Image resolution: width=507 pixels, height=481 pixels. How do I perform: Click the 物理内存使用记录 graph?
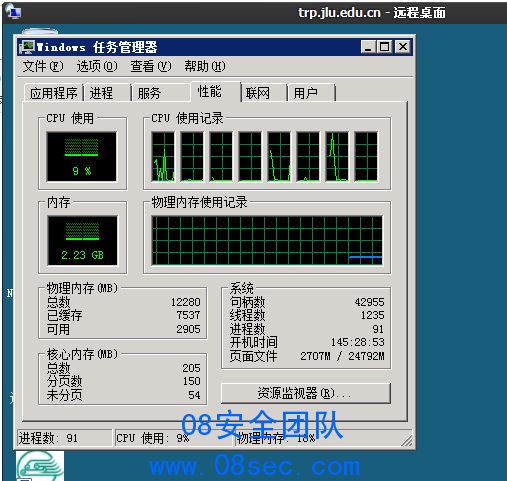[267, 240]
